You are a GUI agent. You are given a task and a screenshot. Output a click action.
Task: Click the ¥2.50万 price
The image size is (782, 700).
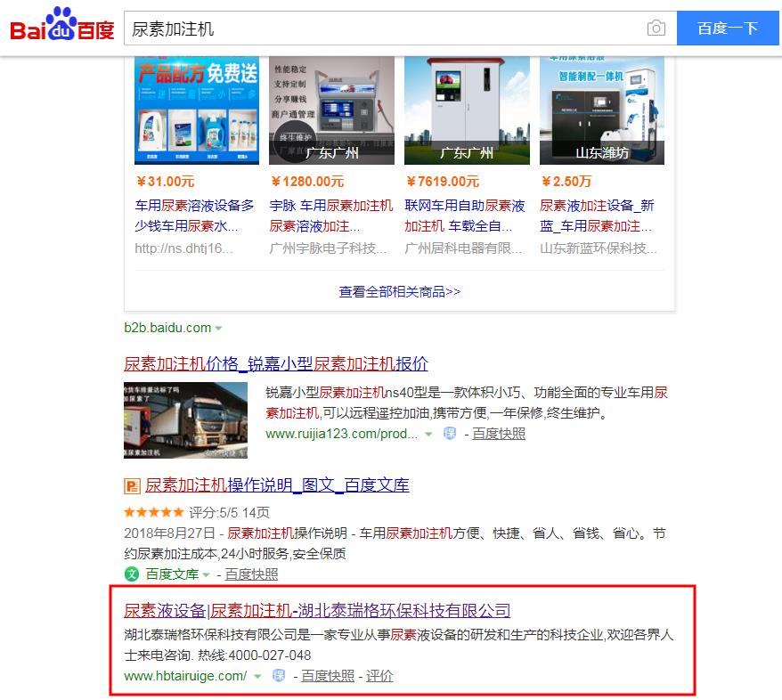[566, 182]
